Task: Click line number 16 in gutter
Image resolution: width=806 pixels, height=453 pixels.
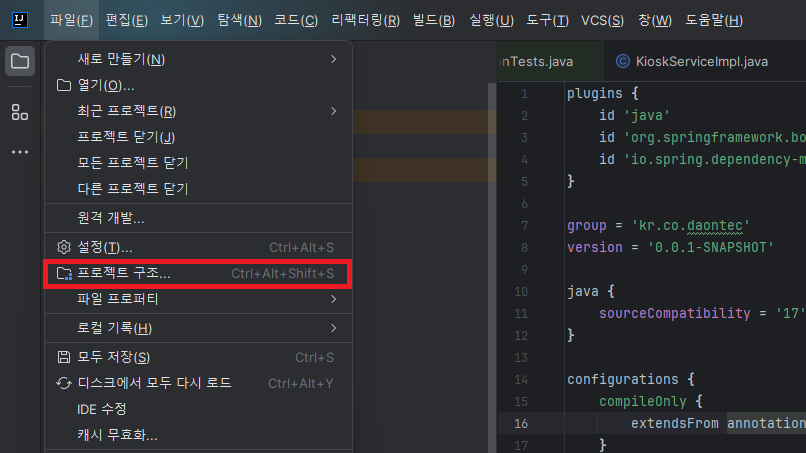Action: pyautogui.click(x=521, y=424)
